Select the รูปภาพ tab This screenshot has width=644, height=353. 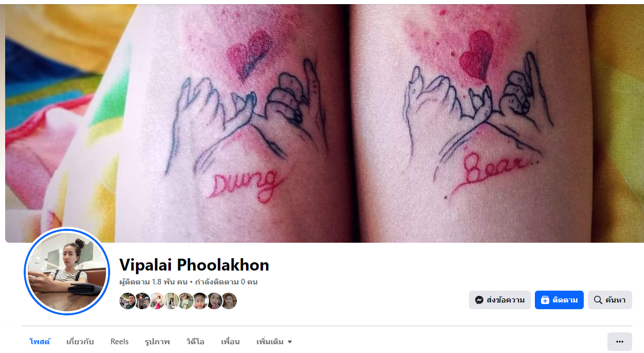click(158, 342)
